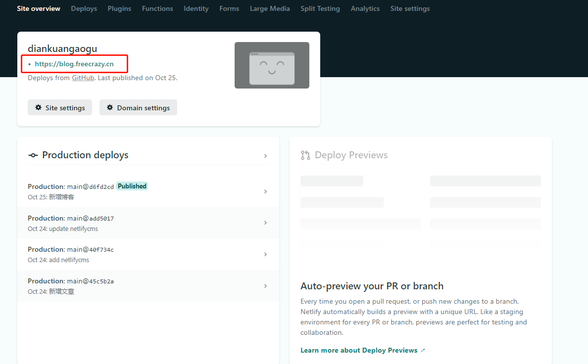The width and height of the screenshot is (588, 364).
Task: Go to the Split Testing tab
Action: 320,8
